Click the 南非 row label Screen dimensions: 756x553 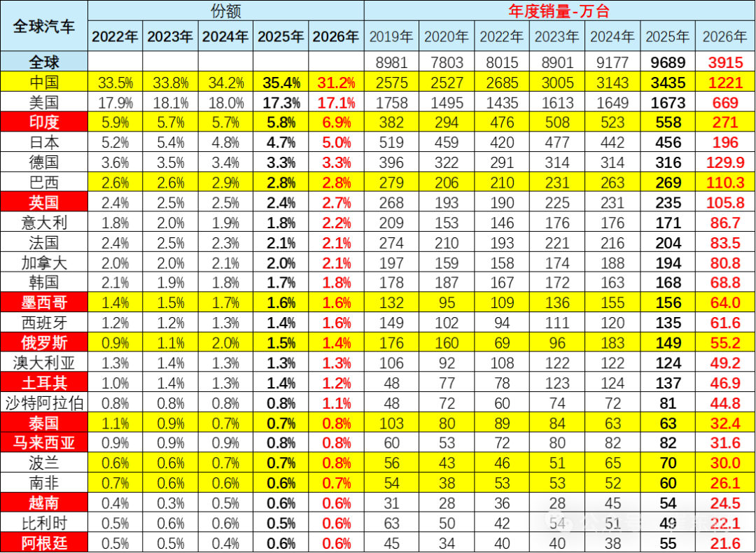(x=44, y=483)
